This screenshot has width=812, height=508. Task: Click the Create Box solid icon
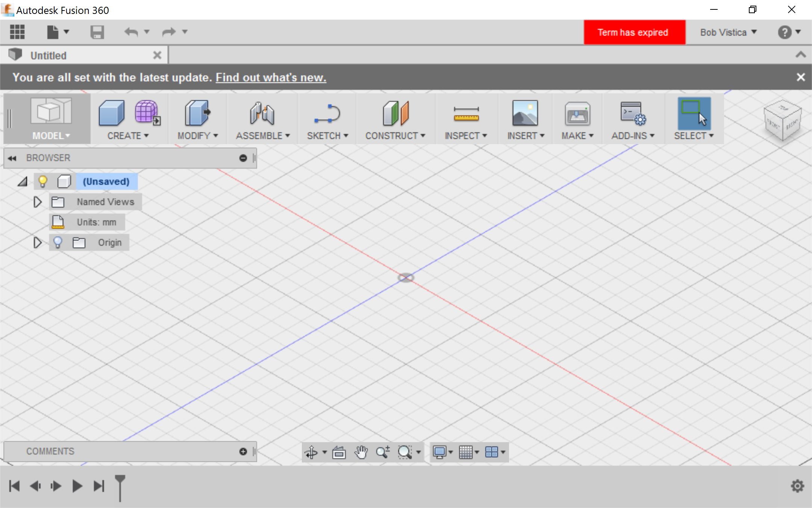(111, 113)
